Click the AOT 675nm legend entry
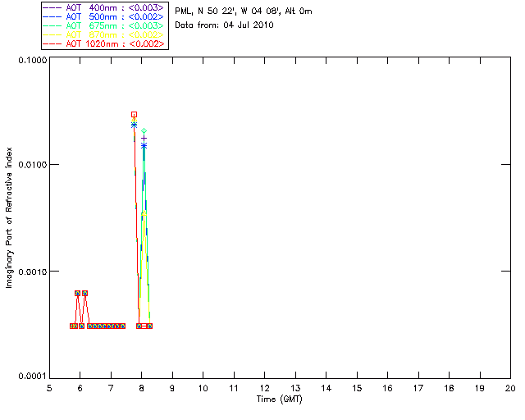525x420 pixels. coord(103,25)
